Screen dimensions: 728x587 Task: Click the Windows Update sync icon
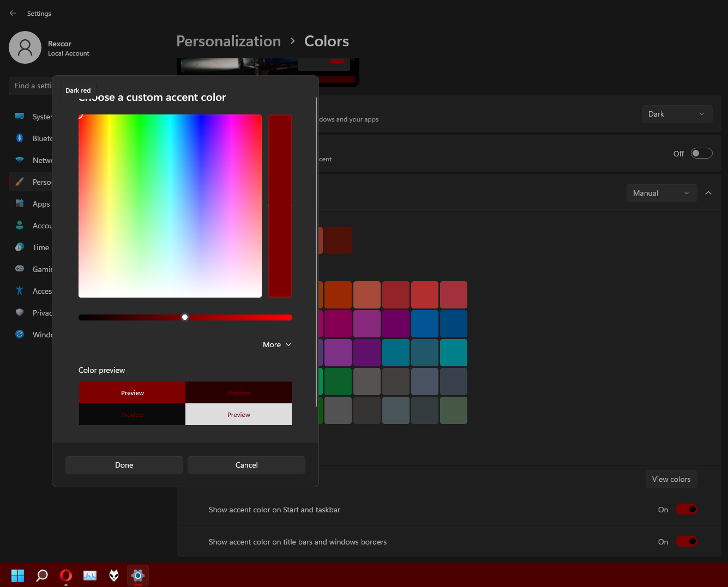[20, 334]
